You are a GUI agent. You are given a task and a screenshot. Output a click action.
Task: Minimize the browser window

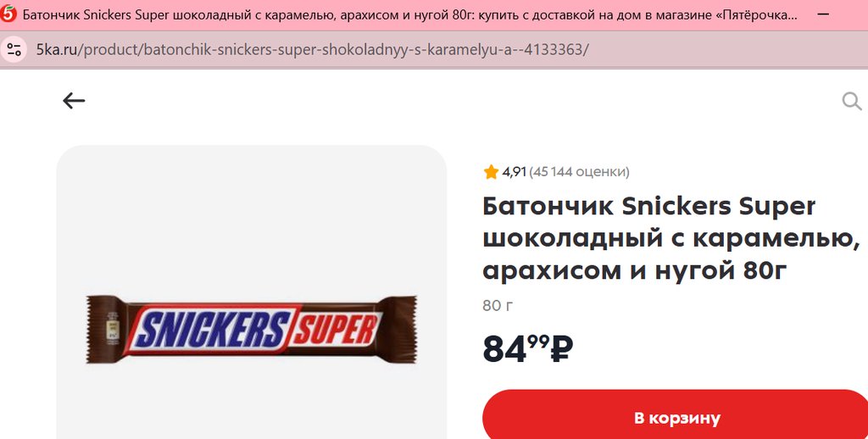[823, 14]
